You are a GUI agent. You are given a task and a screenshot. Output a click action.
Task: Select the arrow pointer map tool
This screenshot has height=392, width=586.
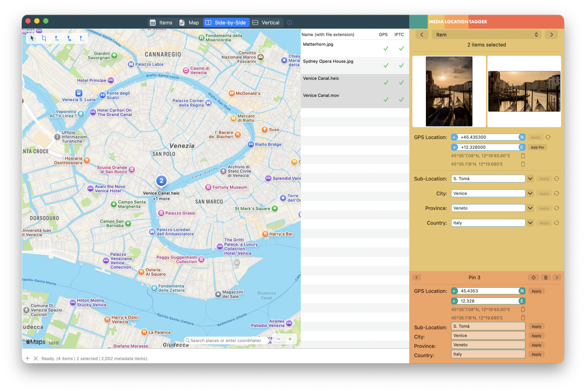pyautogui.click(x=32, y=38)
